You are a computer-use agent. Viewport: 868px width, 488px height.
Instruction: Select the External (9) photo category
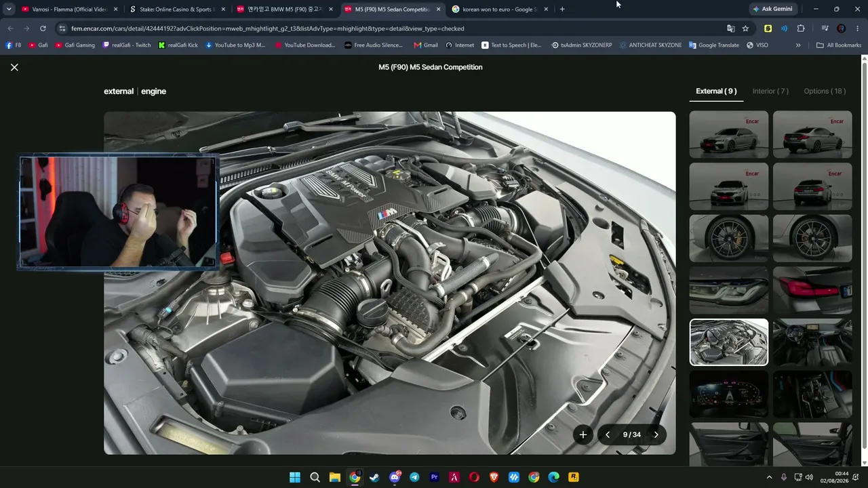(716, 91)
